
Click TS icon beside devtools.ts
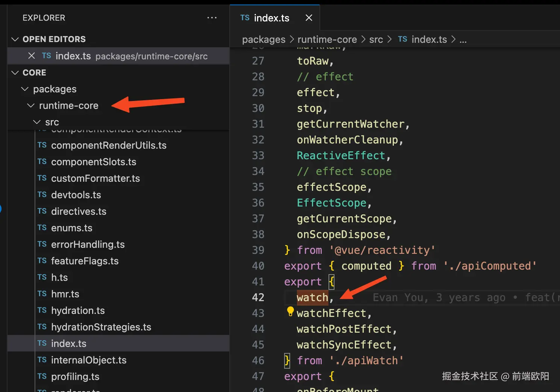(x=42, y=194)
